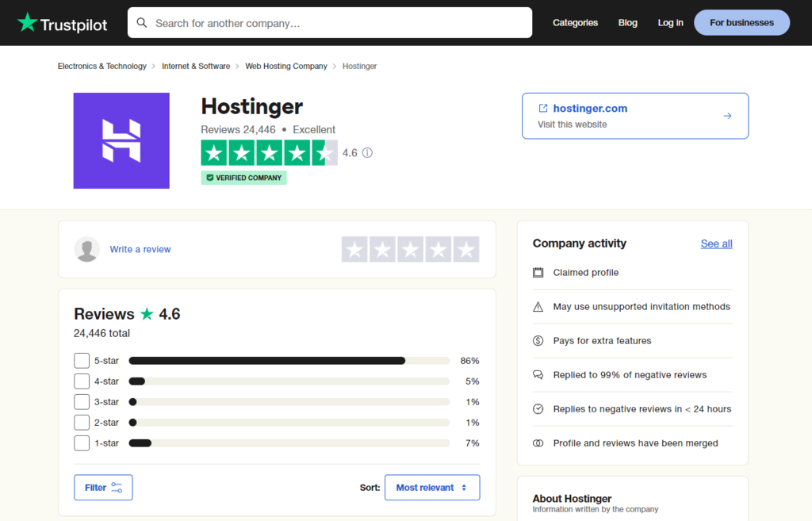Screen dimensions: 812x521
Task: Click the arrow icon in the website card
Action: [728, 116]
